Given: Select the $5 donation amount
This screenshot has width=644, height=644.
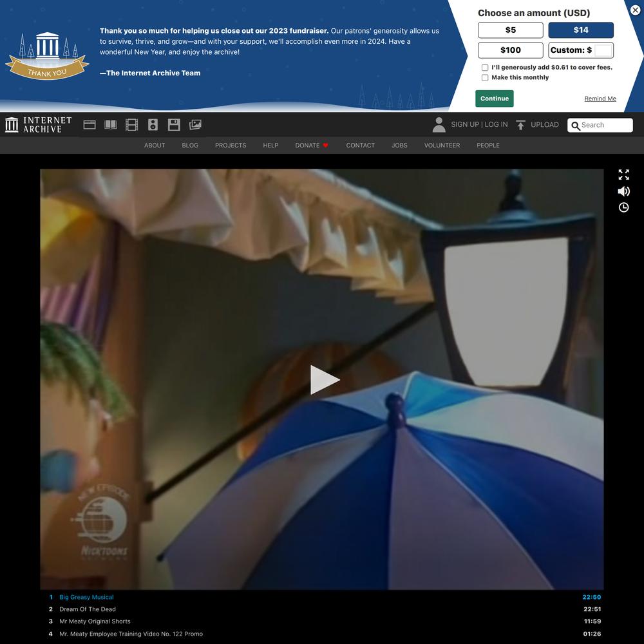Looking at the screenshot, I should click(510, 30).
